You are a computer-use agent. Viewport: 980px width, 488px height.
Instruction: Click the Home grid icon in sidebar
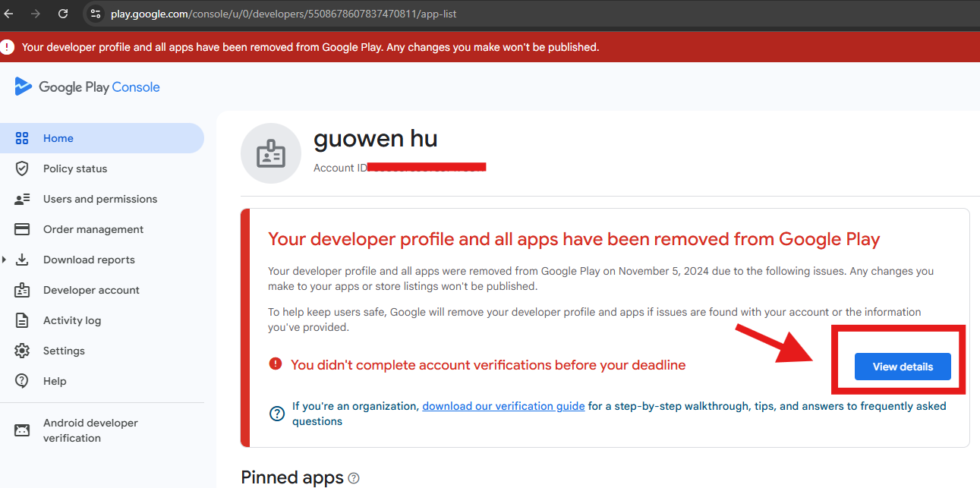[x=22, y=138]
